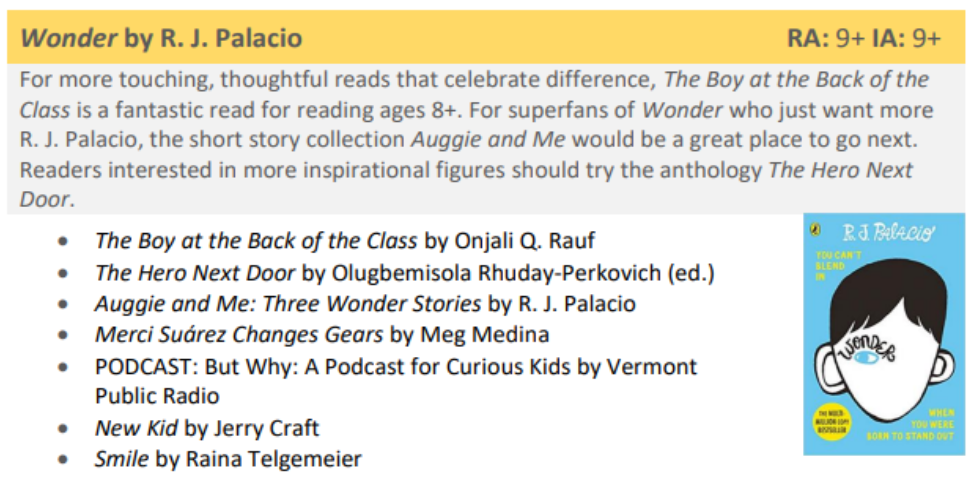The image size is (975, 482).
Task: Click "The Hero Next Door" in the grey paragraph
Action: [x=840, y=170]
